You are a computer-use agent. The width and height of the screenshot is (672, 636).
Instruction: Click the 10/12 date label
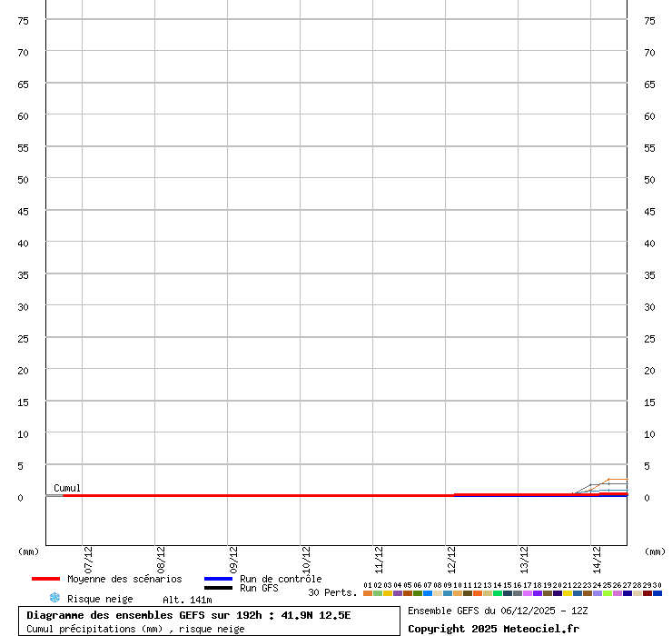[306, 555]
